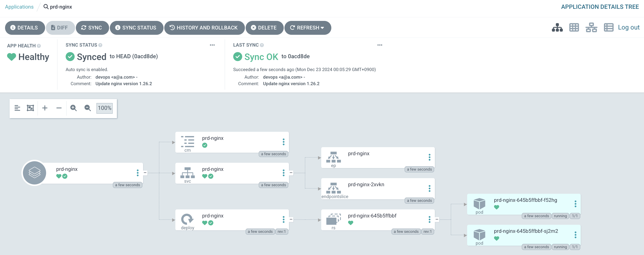Click the prd-nginx-2xvkn node name
Image resolution: width=644 pixels, height=255 pixels.
click(x=366, y=184)
